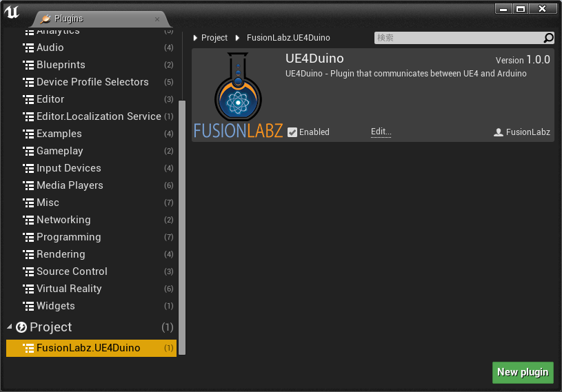This screenshot has width=562, height=392.
Task: Toggle the UE4Duino Enabled checkbox
Action: tap(292, 132)
